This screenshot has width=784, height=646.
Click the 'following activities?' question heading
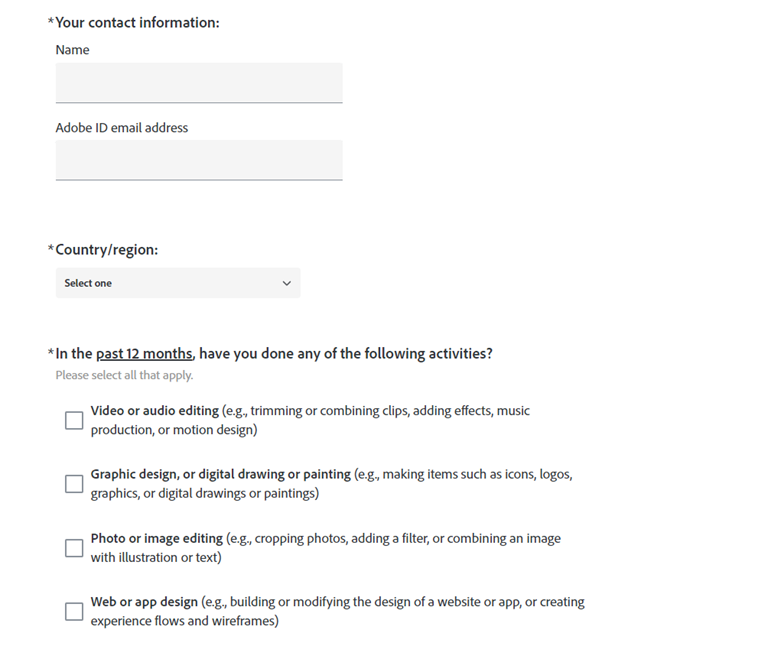pos(274,354)
